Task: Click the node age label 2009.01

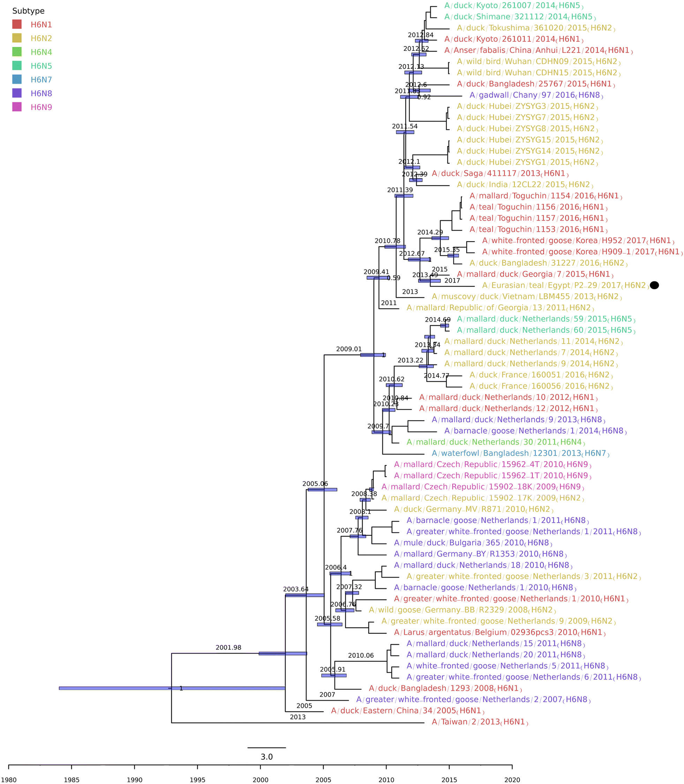Action: [x=349, y=349]
